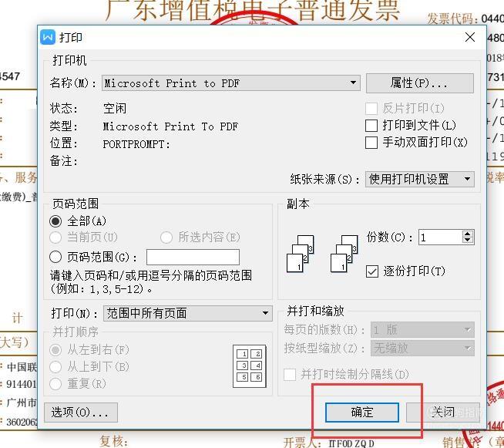Screen dimensions: 504x448
Task: Select the All pages (全部) radio button
Action: (x=55, y=221)
